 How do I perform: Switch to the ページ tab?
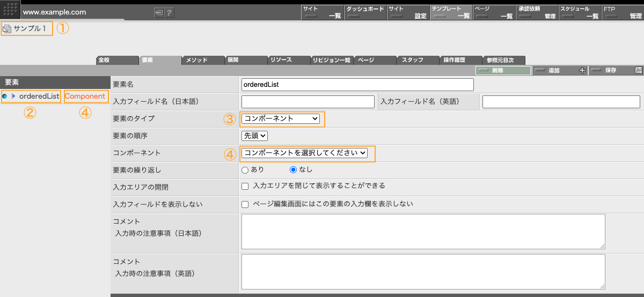(375, 60)
